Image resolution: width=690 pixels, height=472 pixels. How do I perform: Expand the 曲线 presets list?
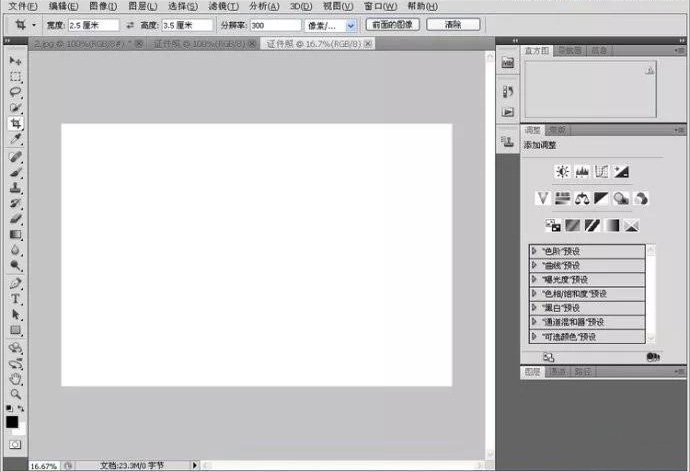click(x=534, y=265)
